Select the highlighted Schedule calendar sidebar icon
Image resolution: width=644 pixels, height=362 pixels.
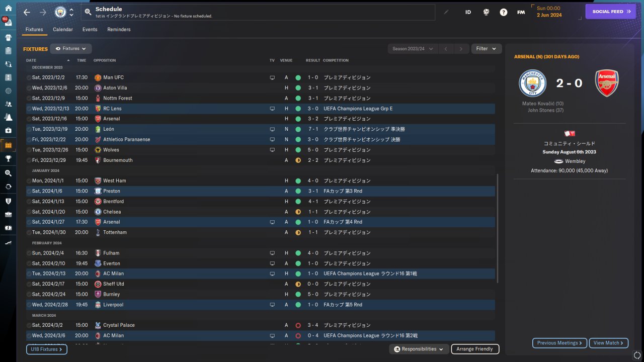click(8, 145)
